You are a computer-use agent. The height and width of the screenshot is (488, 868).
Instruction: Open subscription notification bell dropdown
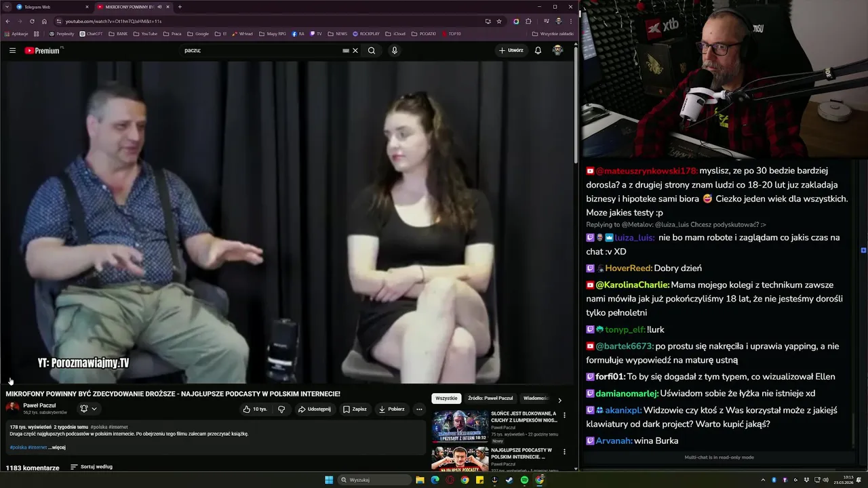88,409
